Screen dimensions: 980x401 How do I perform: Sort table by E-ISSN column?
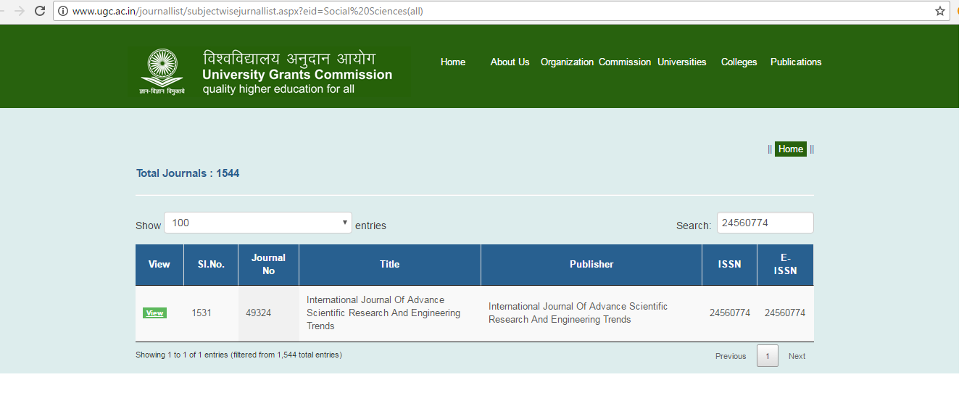785,265
